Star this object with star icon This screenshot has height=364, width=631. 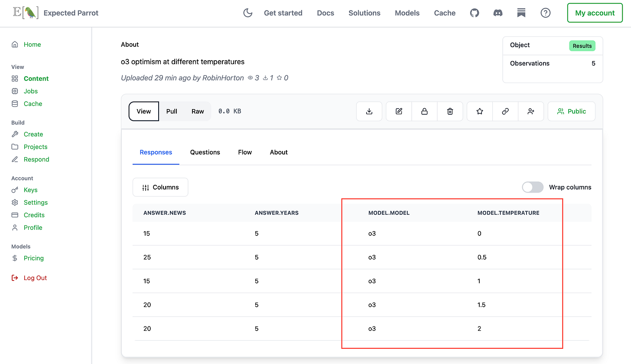tap(480, 111)
